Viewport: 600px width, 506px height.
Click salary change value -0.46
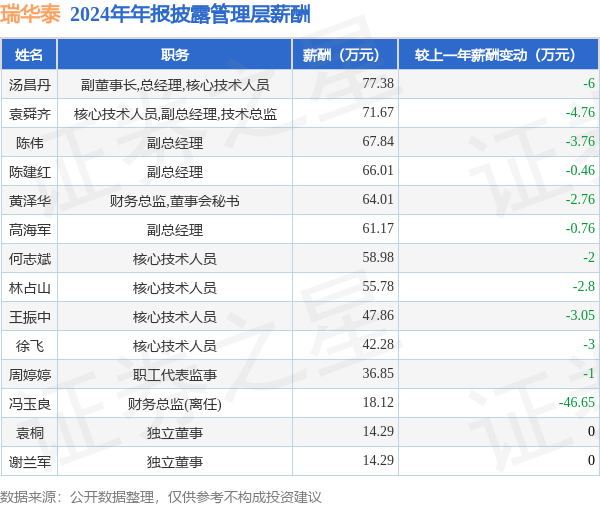click(x=580, y=170)
